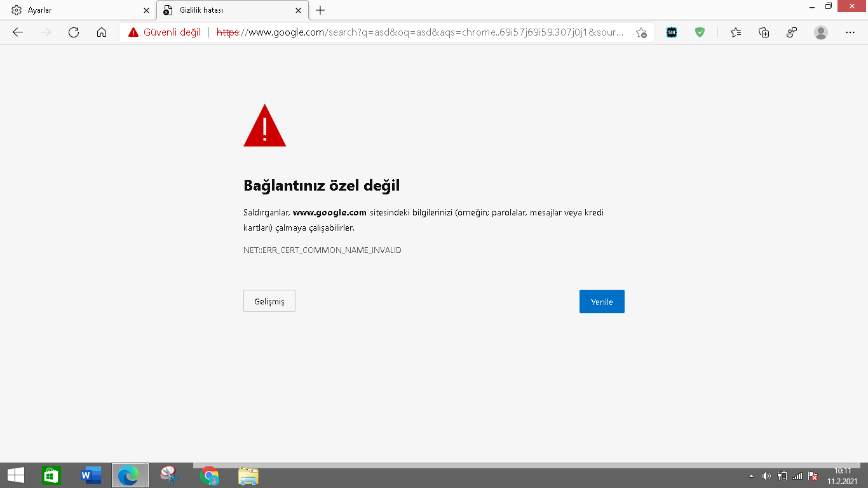Click the red warning triangle in address bar
The image size is (868, 488).
pyautogui.click(x=133, y=32)
